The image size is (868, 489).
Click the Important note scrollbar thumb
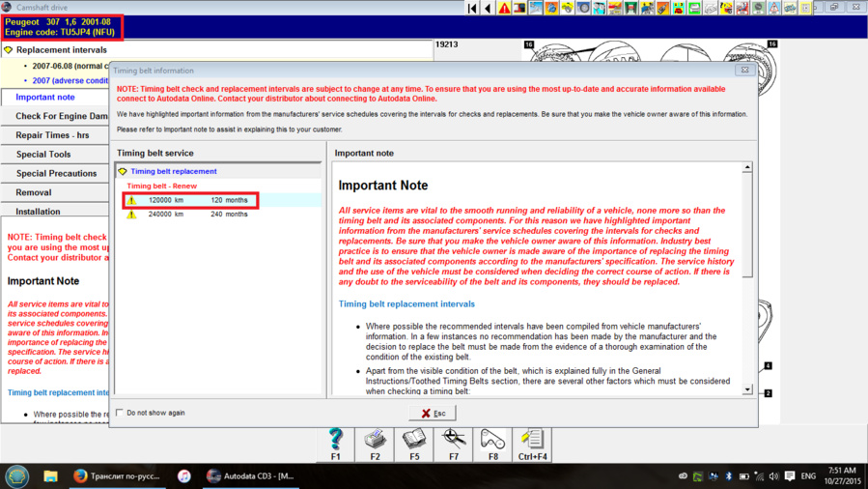[747, 224]
